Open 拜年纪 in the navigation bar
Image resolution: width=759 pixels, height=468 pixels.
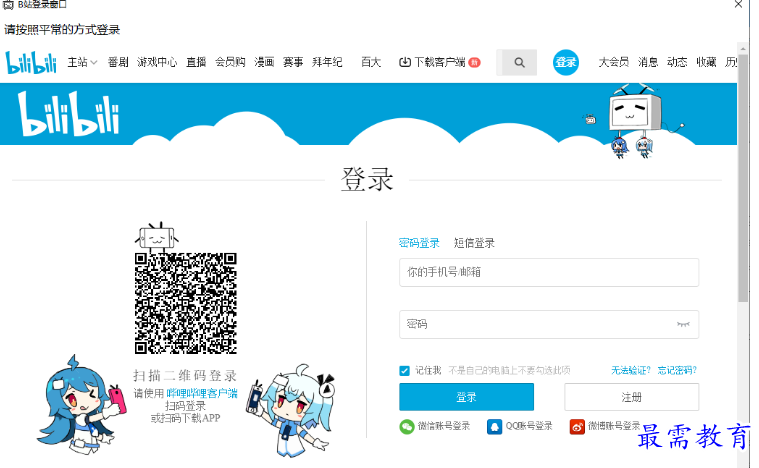point(327,62)
